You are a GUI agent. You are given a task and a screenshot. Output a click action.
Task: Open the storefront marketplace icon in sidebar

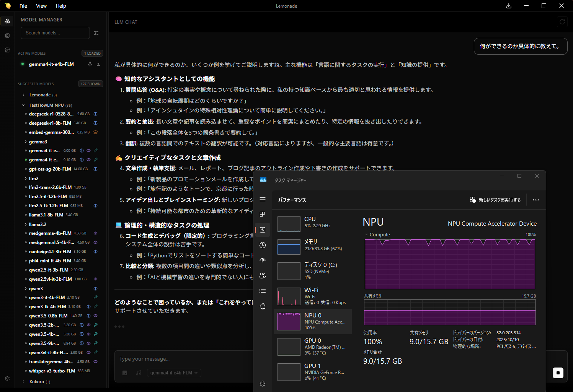coord(7,50)
